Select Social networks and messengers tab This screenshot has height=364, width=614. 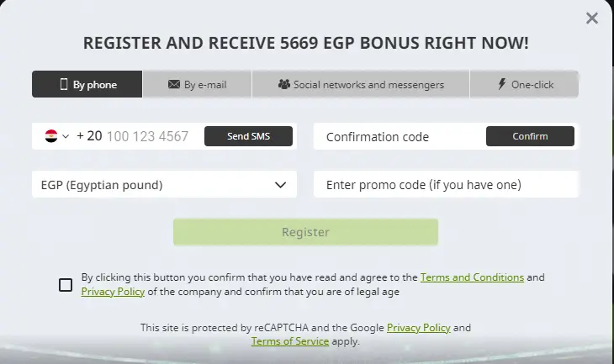(x=360, y=85)
